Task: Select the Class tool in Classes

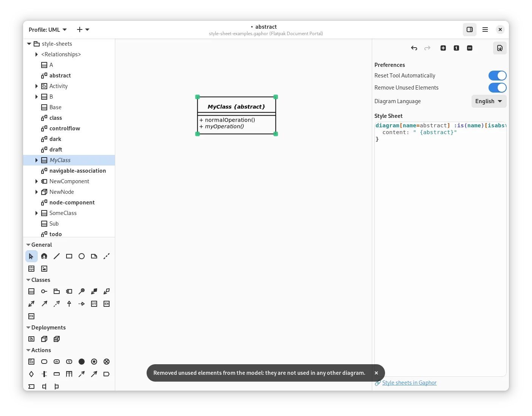Action: [x=31, y=291]
